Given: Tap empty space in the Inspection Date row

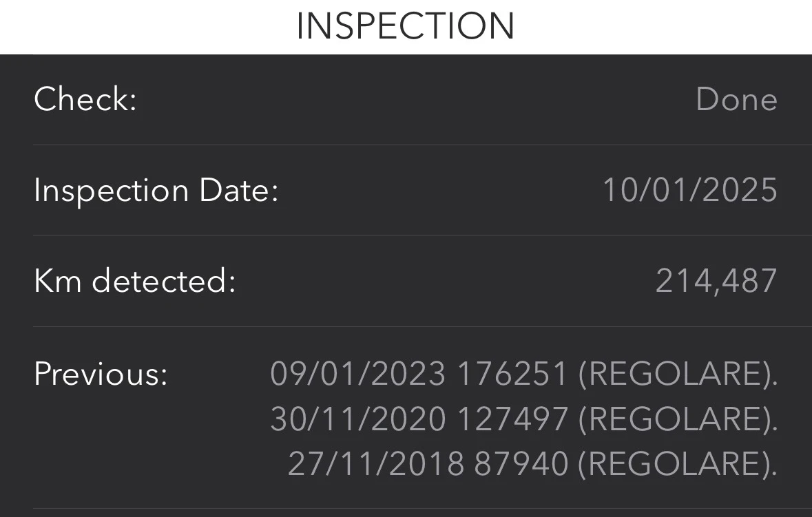Looking at the screenshot, I should 441,191.
